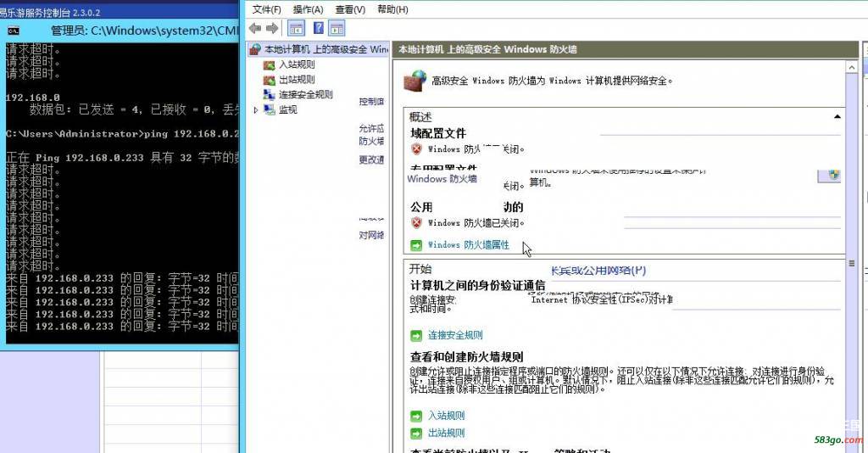The image size is (868, 453).
Task: Open 连接安全规则 link in 开始 section
Action: [x=455, y=335]
